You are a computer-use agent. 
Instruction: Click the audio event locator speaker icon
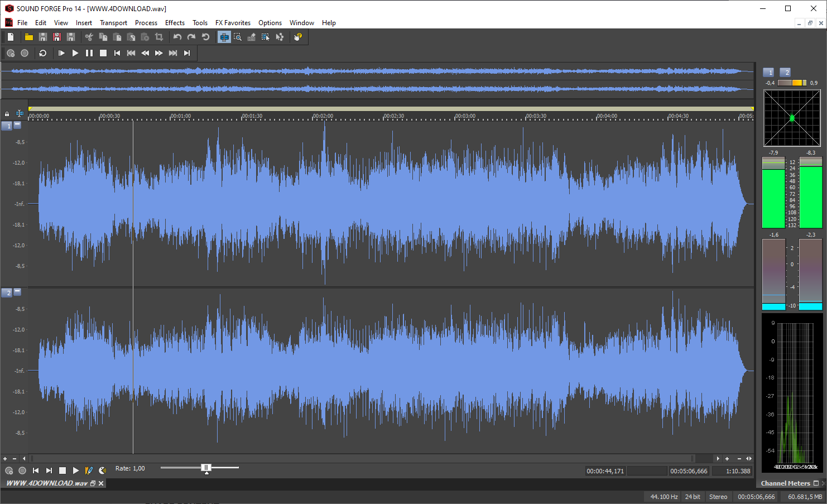coord(103,471)
